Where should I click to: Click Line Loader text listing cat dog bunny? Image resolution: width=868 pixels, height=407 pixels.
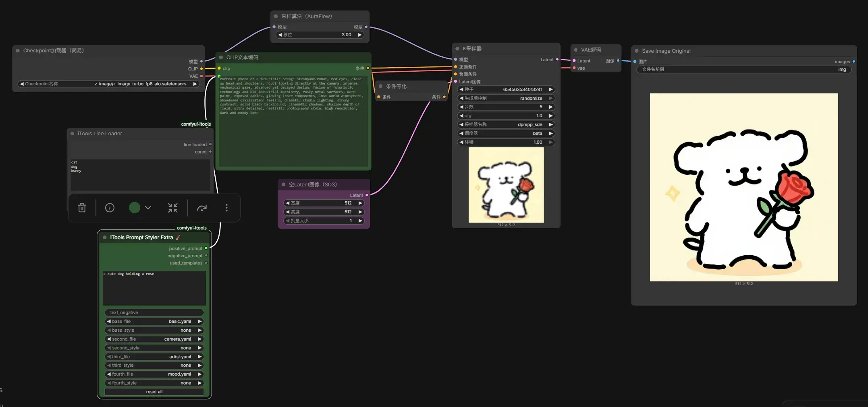click(x=140, y=175)
